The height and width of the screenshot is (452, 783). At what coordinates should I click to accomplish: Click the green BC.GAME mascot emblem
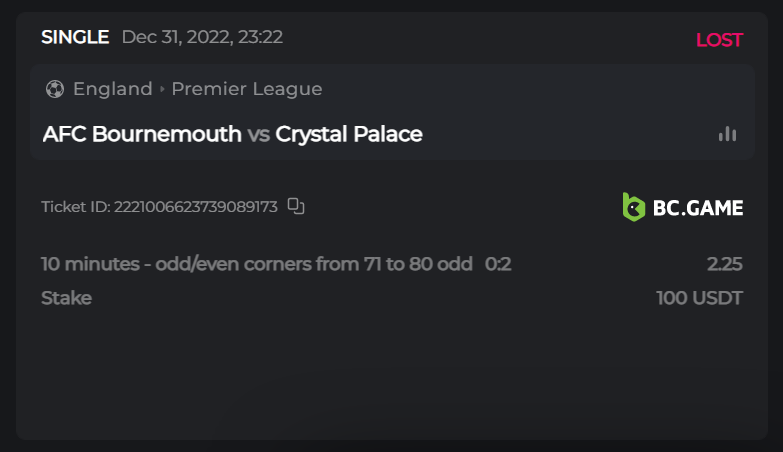click(x=634, y=207)
